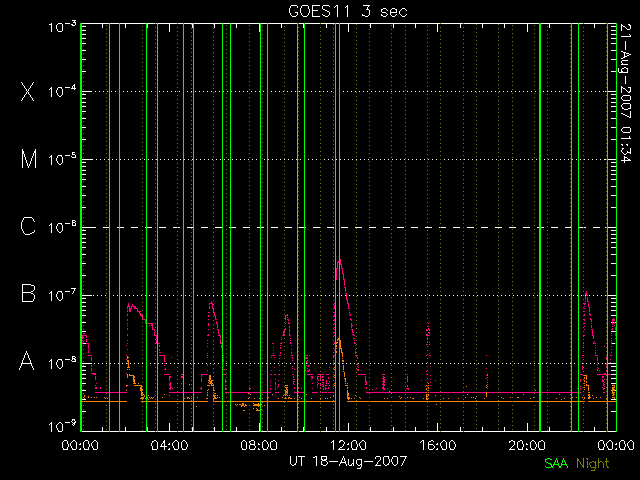Click the X flare class label
Screen dimensions: 640x480
pos(28,91)
